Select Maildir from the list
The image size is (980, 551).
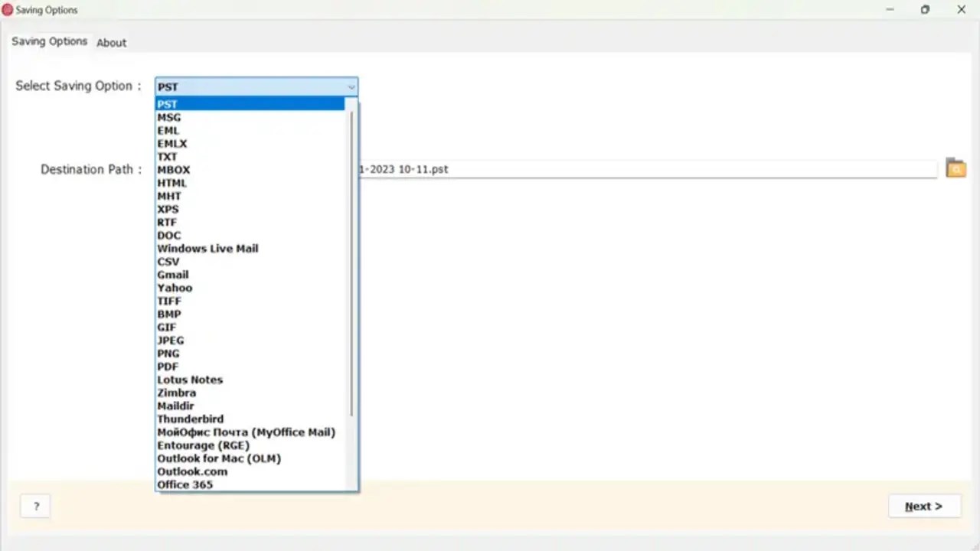point(250,406)
